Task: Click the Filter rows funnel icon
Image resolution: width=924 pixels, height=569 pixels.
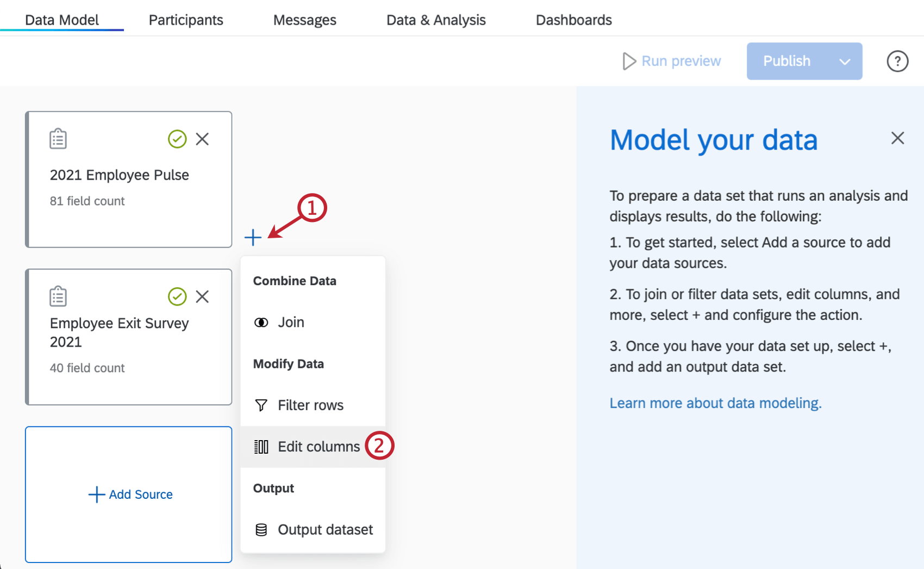Action: tap(261, 405)
